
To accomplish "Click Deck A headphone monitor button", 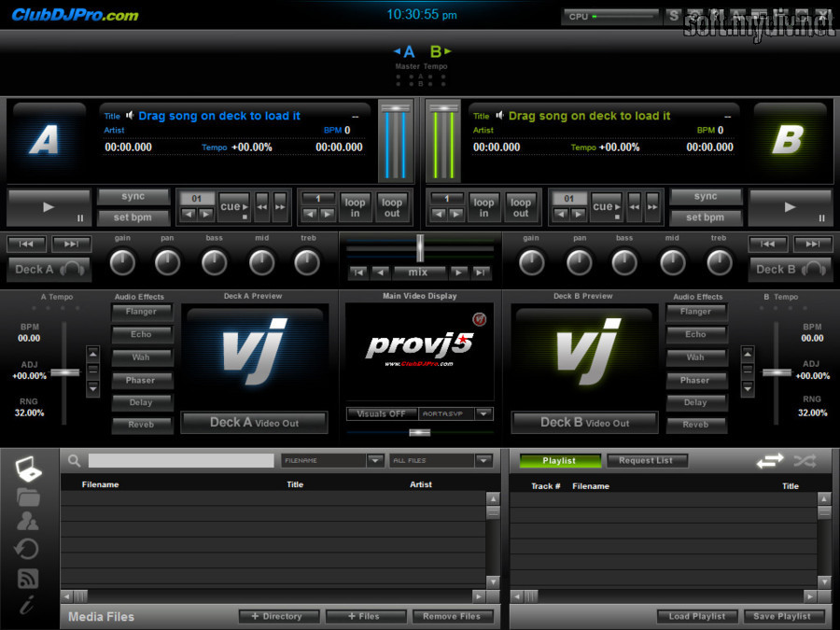I will (49, 270).
